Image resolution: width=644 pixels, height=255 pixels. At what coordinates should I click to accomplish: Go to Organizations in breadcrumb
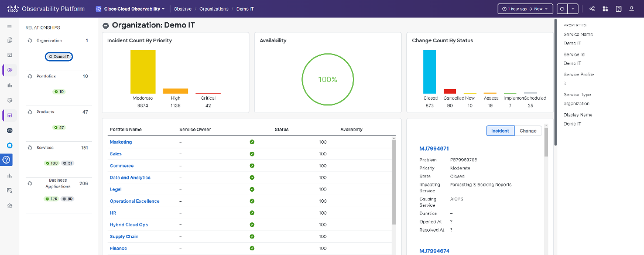click(x=214, y=9)
